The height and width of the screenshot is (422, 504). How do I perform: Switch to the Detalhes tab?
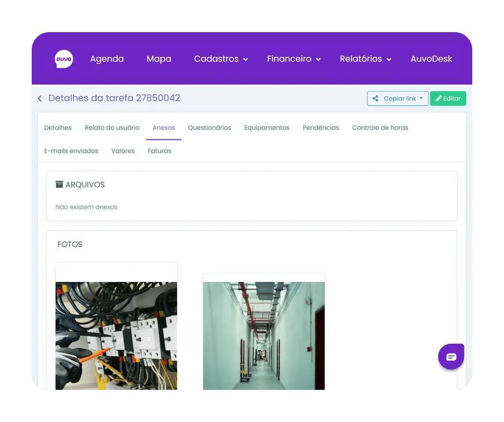pyautogui.click(x=58, y=128)
